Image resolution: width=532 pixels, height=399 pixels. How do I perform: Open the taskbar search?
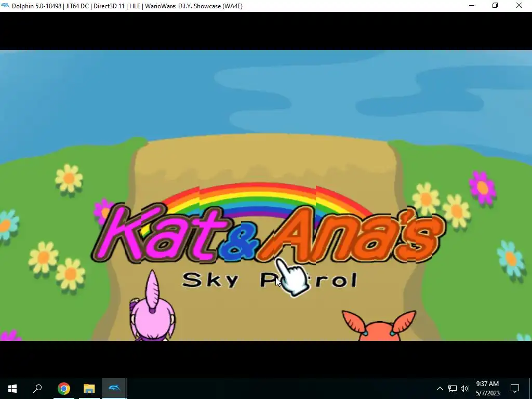[x=37, y=389]
